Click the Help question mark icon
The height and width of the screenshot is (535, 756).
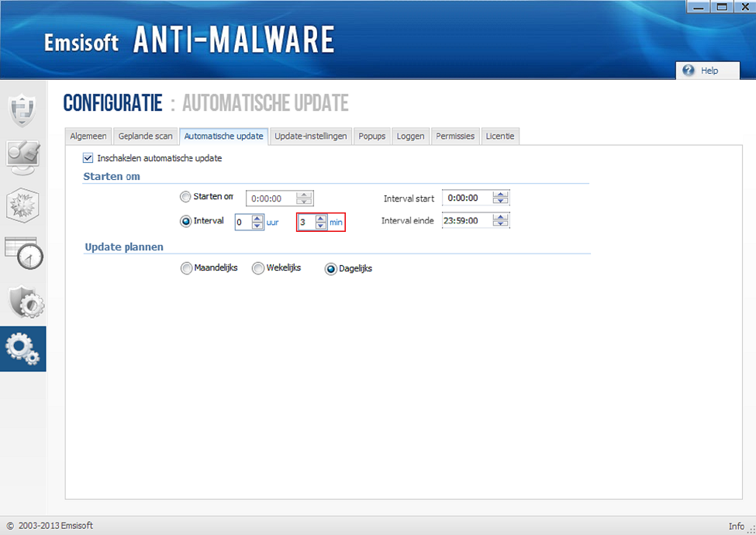pyautogui.click(x=689, y=71)
